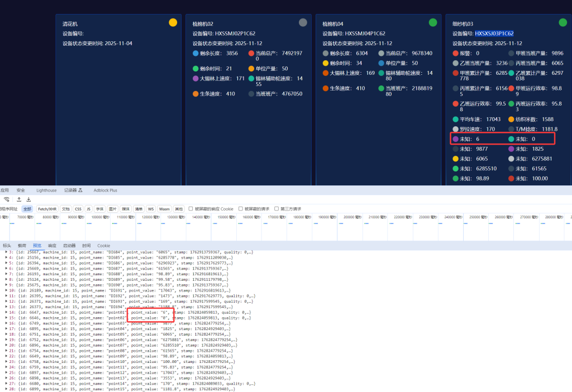The width and height of the screenshot is (572, 392).
Task: Check the 被屏蔽的请求 checkbox
Action: pos(241,209)
